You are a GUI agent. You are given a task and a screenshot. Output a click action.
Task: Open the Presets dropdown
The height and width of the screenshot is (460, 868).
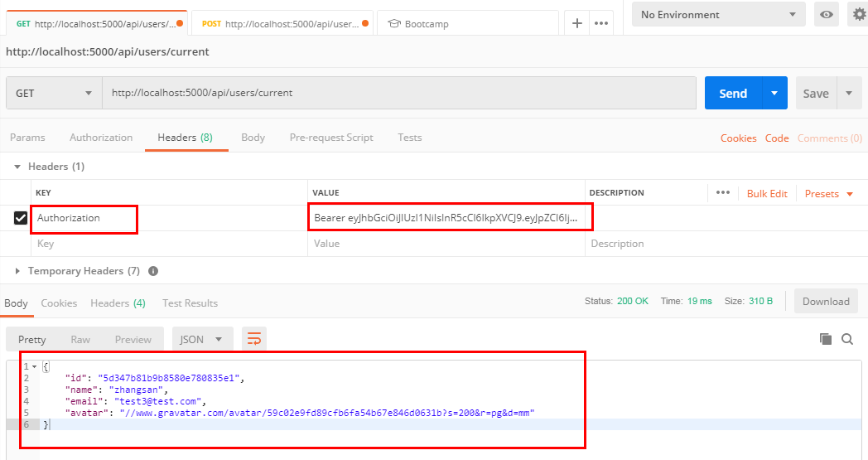pos(828,193)
